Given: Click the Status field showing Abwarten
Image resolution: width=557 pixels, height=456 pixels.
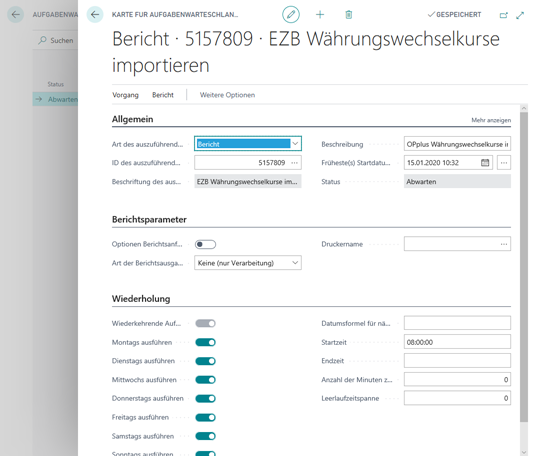Looking at the screenshot, I should tap(457, 181).
